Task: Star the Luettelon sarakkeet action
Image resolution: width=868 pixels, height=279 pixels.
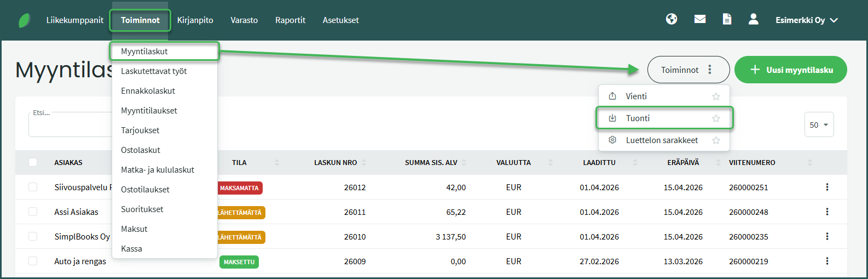Action: (716, 140)
